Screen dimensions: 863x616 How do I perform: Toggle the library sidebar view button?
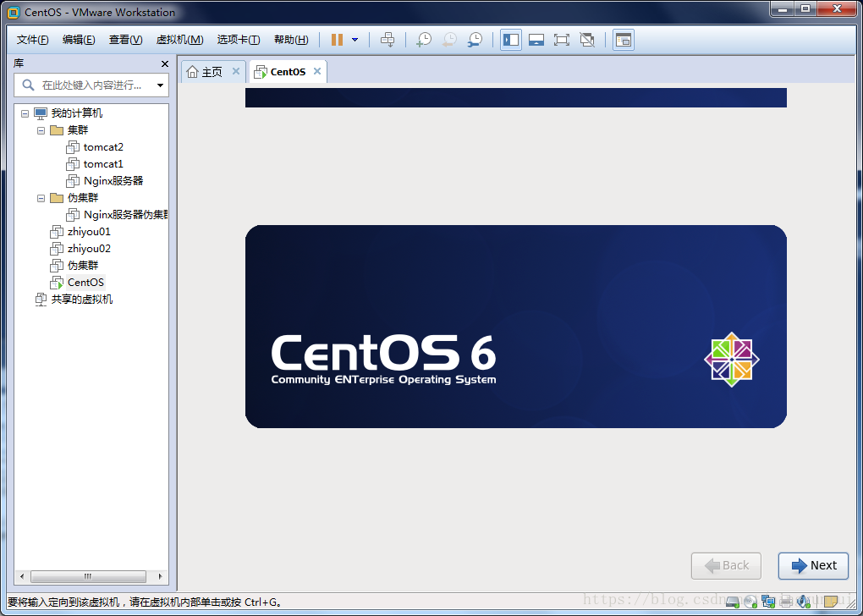point(511,40)
